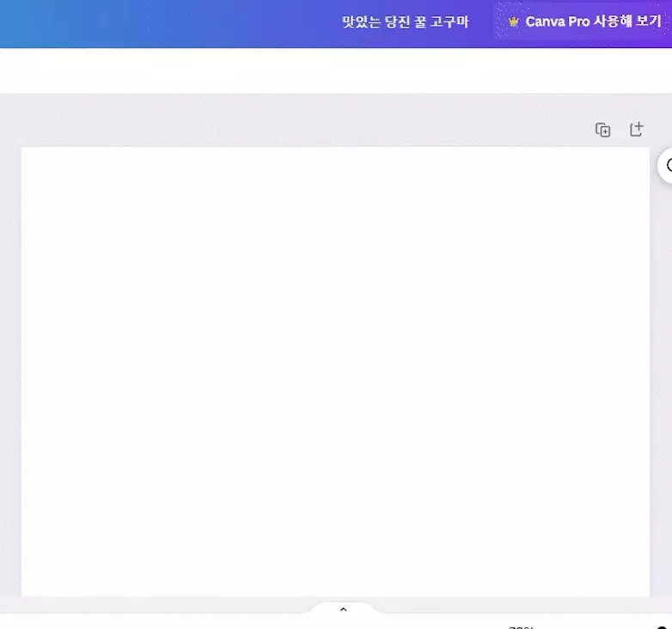Click the gray workspace margin left of canvas
Viewport: 672px width, 629px height.
tap(9, 369)
